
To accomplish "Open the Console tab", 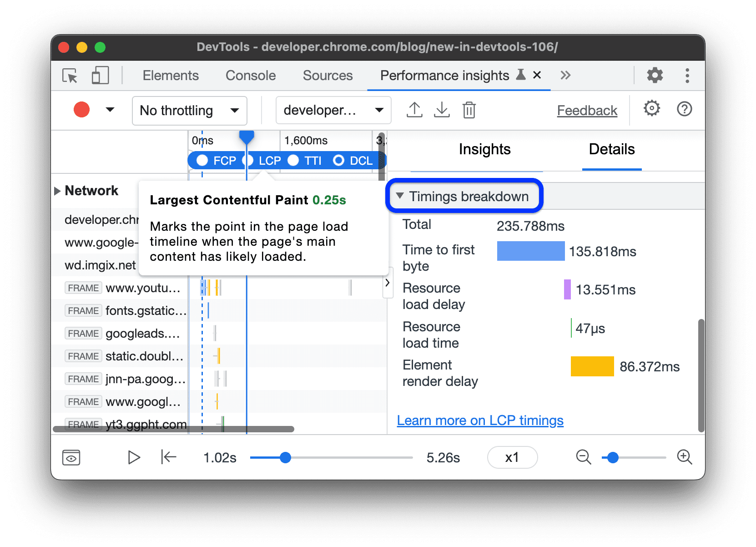I will click(x=251, y=76).
